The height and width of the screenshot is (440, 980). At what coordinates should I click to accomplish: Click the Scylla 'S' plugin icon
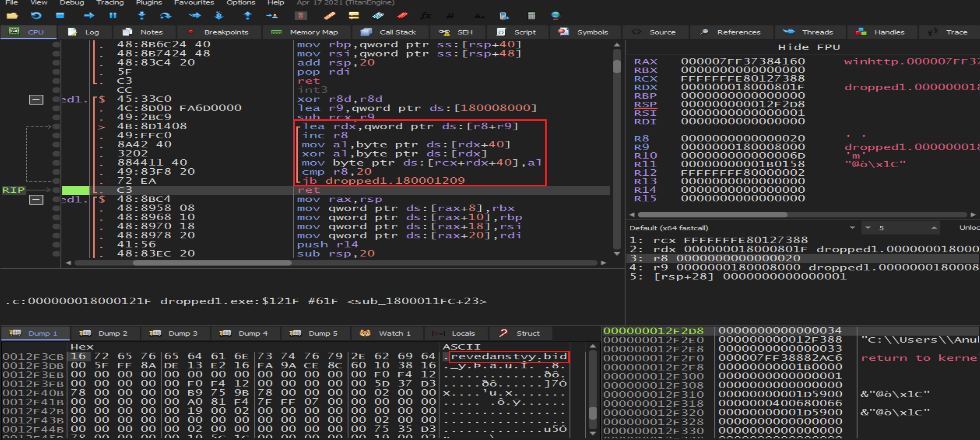[301, 16]
